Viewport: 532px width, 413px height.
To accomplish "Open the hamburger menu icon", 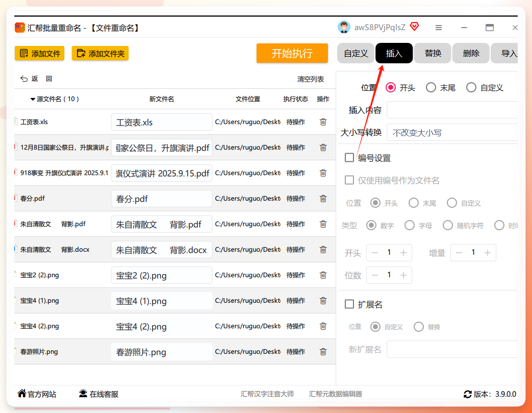I will click(439, 28).
